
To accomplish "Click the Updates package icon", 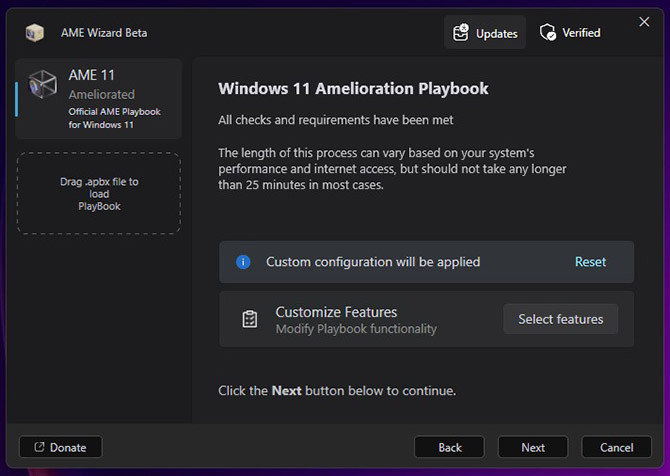I will click(461, 32).
